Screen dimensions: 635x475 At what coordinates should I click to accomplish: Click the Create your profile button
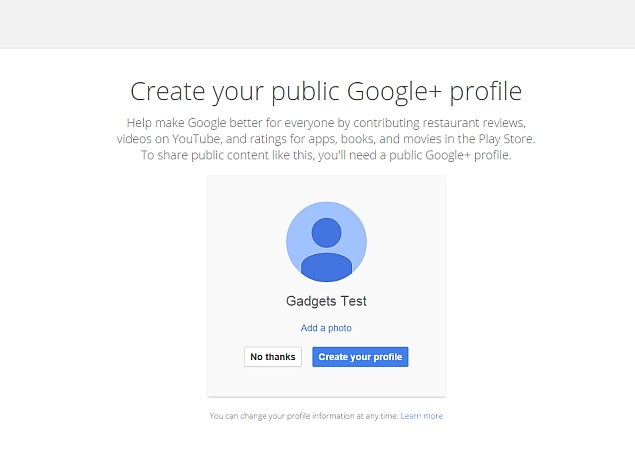[x=360, y=357]
